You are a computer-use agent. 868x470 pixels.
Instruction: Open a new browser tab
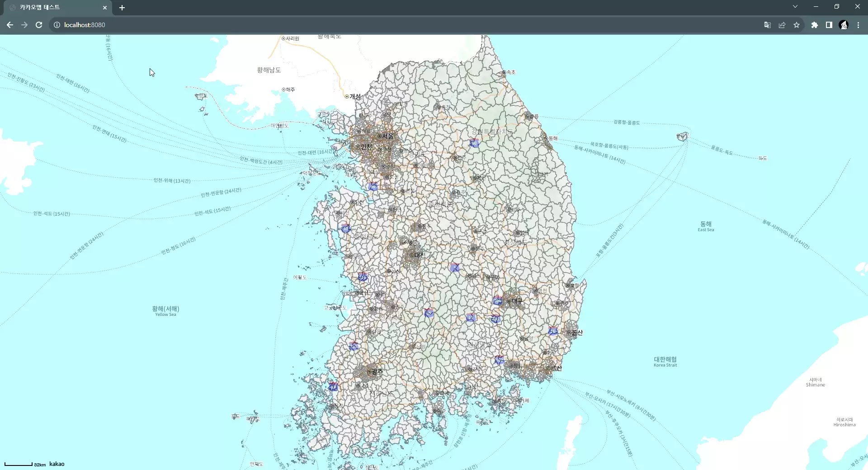click(122, 8)
